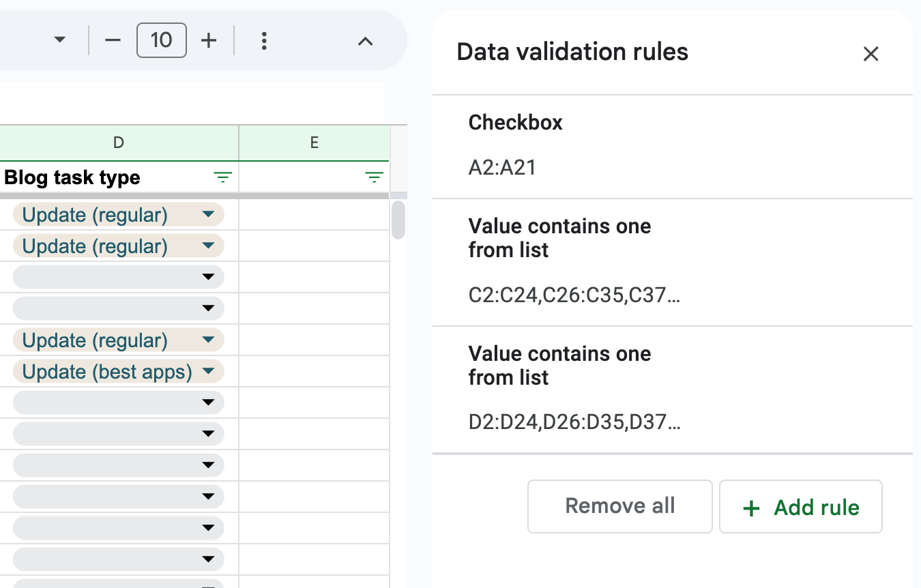
Task: Select column E header
Action: pos(314,143)
